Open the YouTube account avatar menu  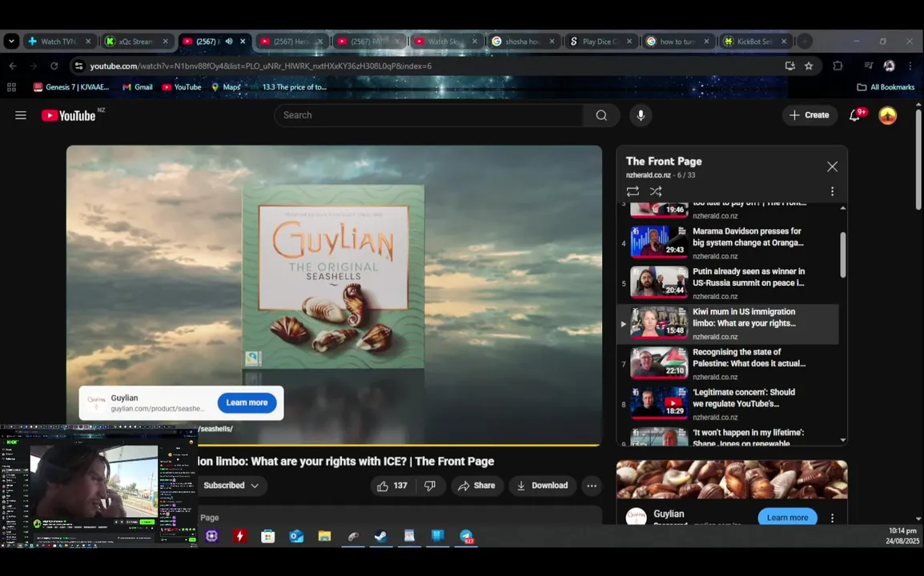887,115
